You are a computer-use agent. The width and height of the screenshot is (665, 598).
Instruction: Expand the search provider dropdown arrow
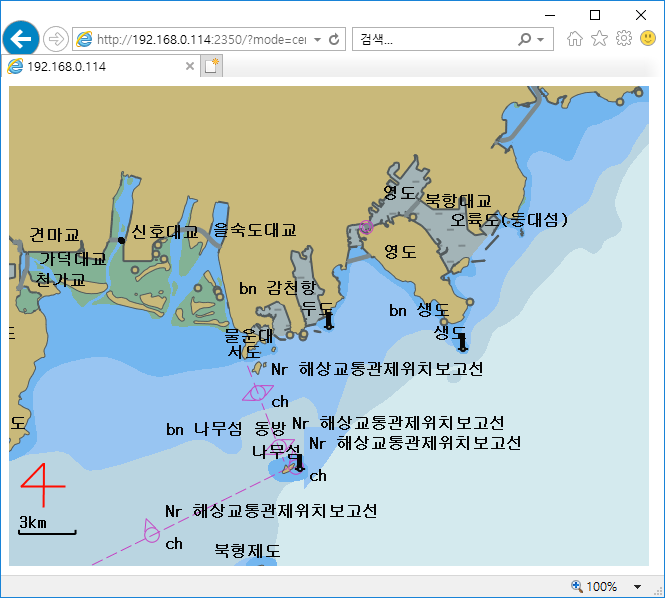point(541,40)
